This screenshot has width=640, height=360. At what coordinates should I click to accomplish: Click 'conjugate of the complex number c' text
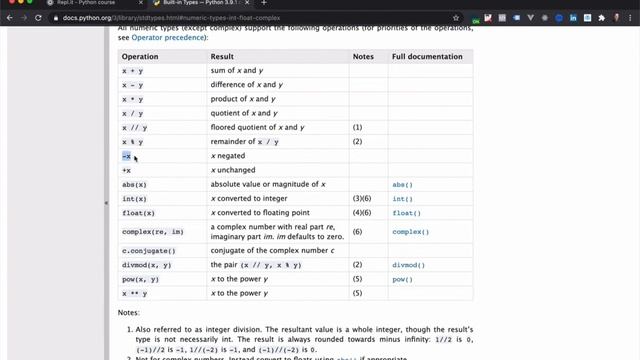pyautogui.click(x=273, y=251)
